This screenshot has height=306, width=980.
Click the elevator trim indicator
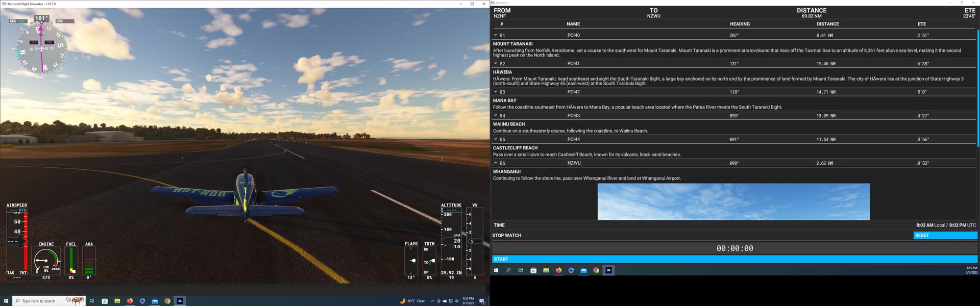[x=429, y=261]
